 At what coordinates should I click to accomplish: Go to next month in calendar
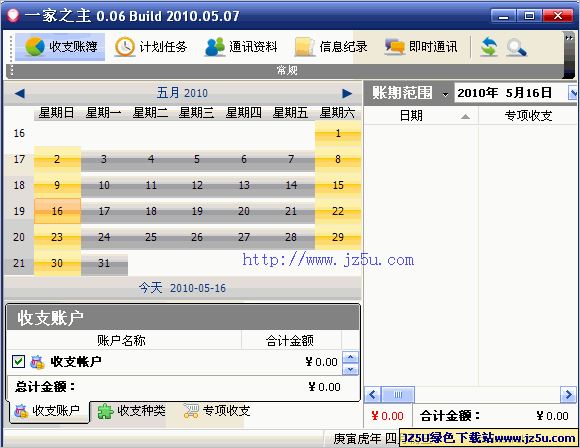347,94
